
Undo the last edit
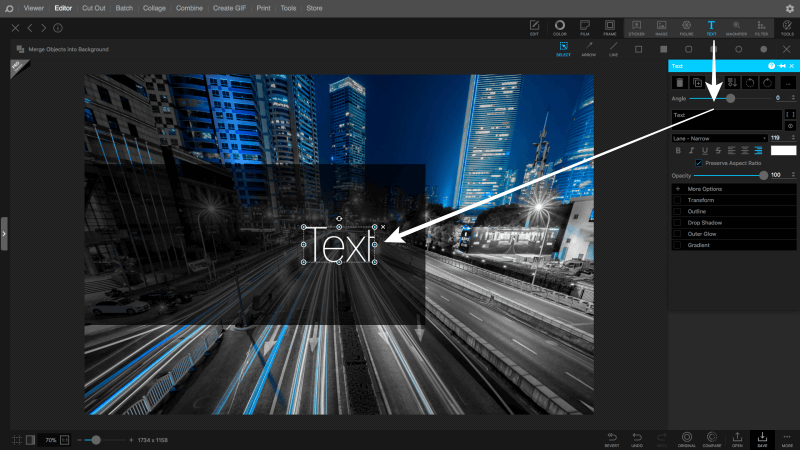pos(637,439)
